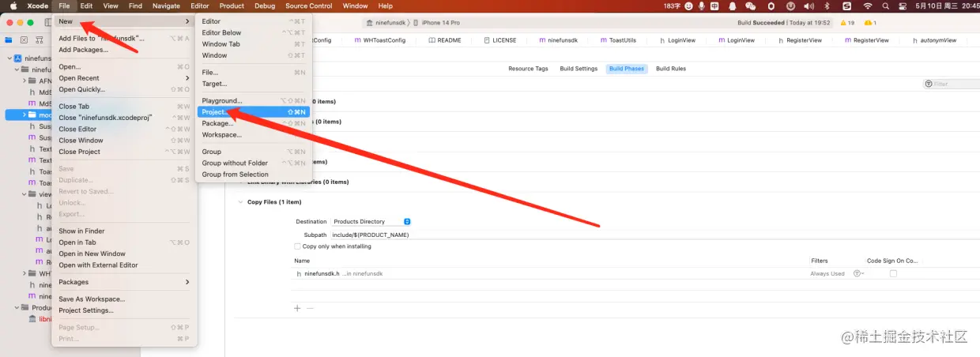Open the Open Recent submenu
Screen dimensions: 980x357
coord(125,78)
